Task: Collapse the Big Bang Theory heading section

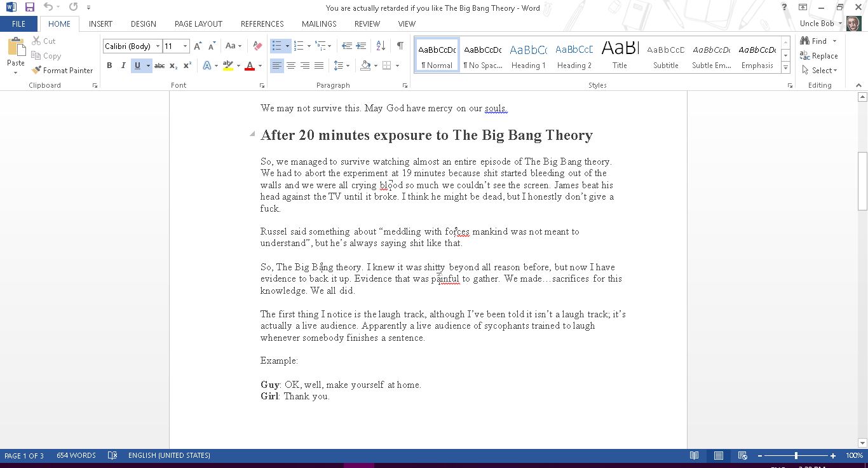Action: pos(252,134)
